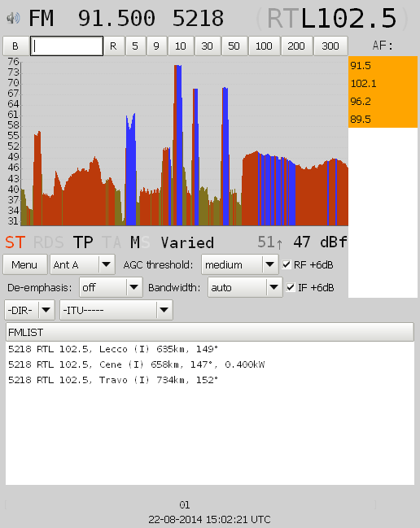The height and width of the screenshot is (528, 420).
Task: Open the -ITU----- dropdown
Action: tap(116, 310)
